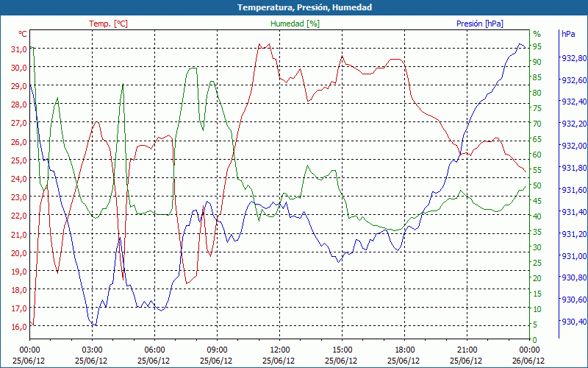Click the 09:00 time axis label
The height and width of the screenshot is (368, 588).
click(217, 350)
